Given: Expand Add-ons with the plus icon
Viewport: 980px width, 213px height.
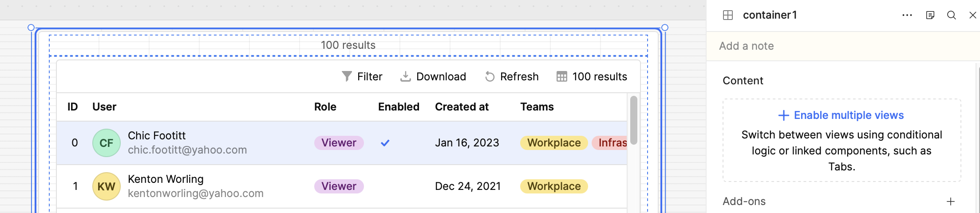Looking at the screenshot, I should pyautogui.click(x=951, y=201).
